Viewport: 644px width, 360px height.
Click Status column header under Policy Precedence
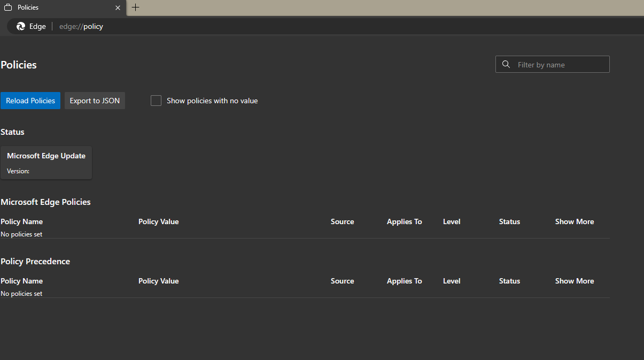click(x=509, y=281)
